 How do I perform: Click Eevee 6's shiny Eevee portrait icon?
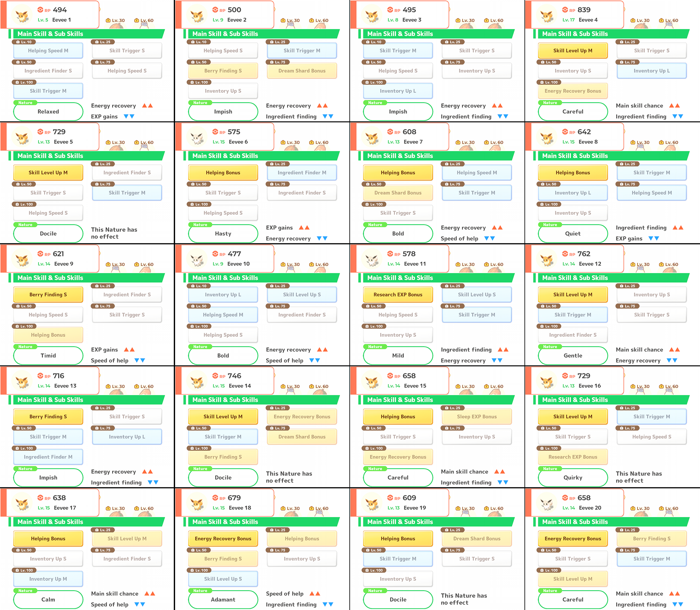click(197, 138)
